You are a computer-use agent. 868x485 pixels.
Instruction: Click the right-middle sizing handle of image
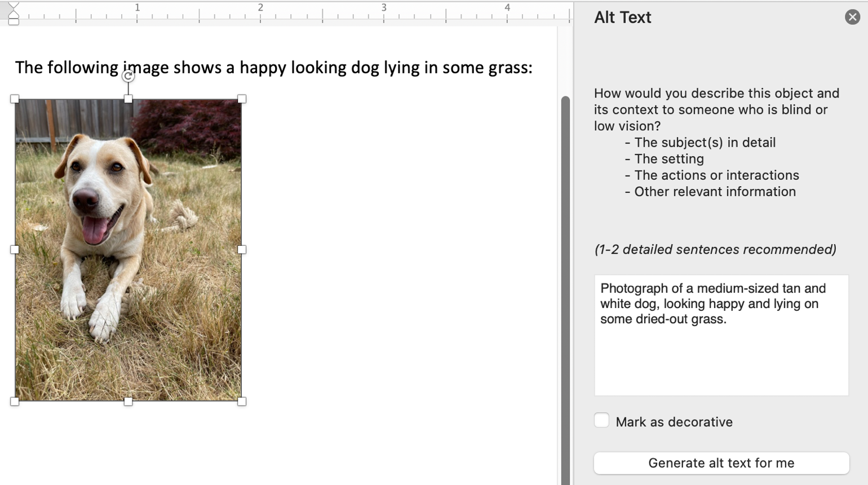tap(242, 249)
